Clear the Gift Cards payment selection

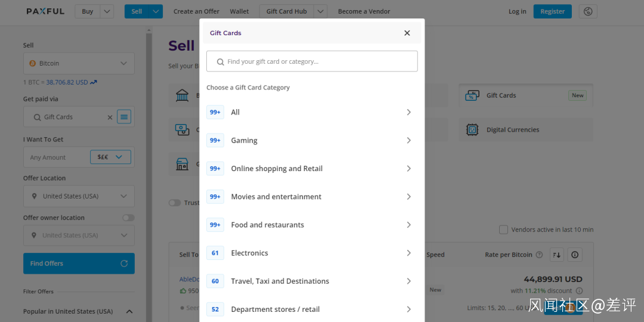click(x=110, y=117)
